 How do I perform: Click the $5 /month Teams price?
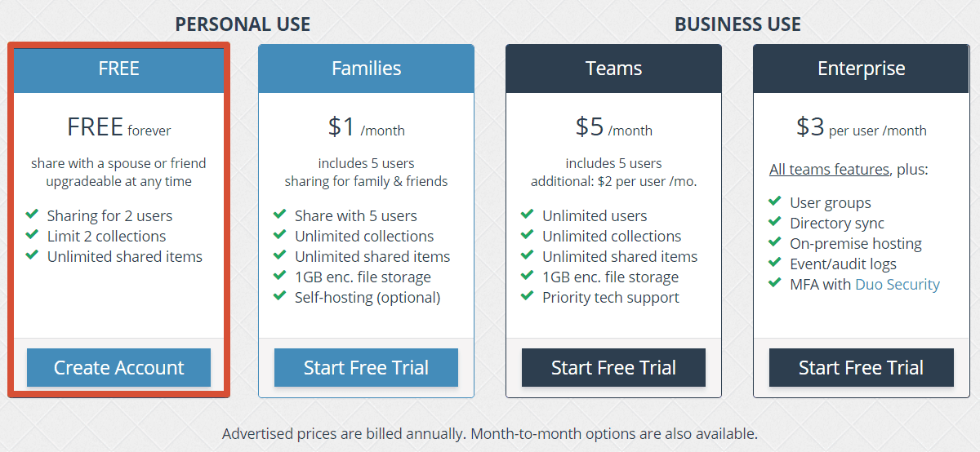coord(613,127)
